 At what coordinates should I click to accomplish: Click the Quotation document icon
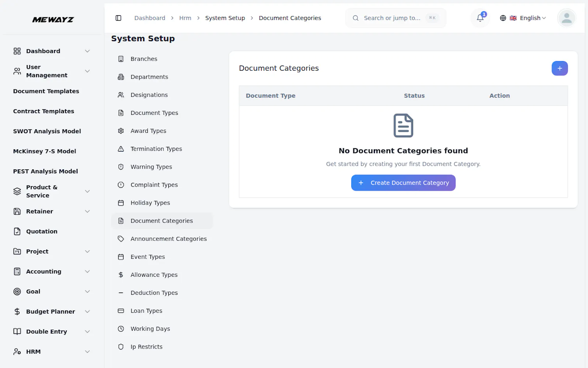click(x=17, y=231)
